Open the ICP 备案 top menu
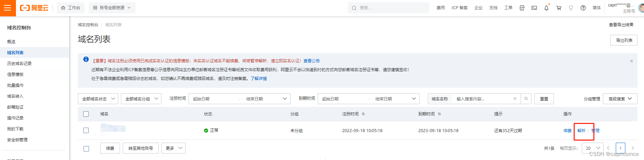 [459, 8]
